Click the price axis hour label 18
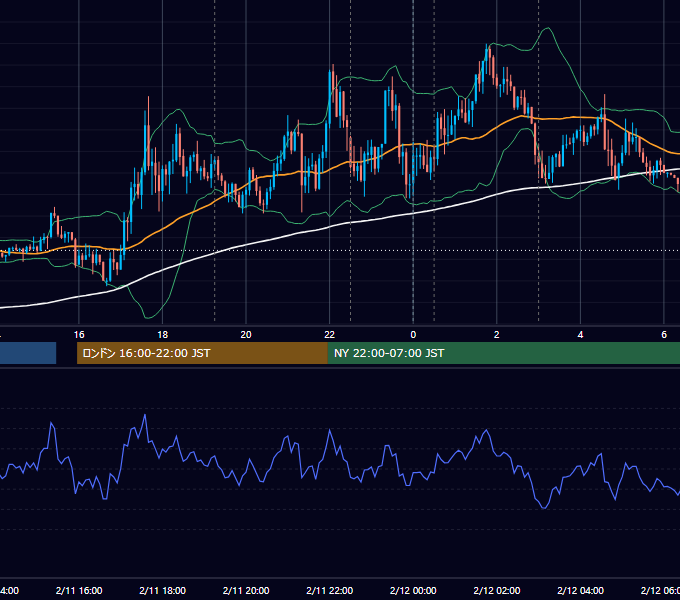Image resolution: width=680 pixels, height=600 pixels. [163, 335]
